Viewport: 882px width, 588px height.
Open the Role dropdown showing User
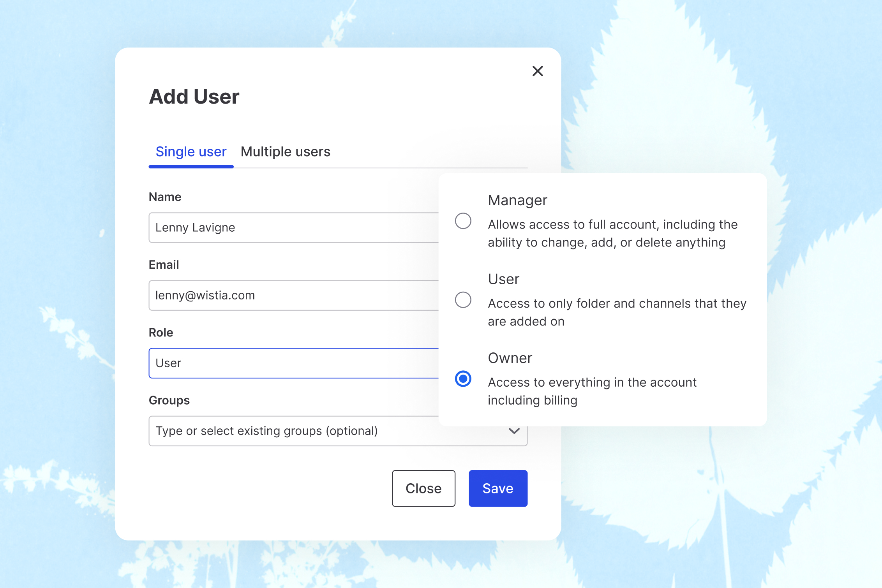tap(296, 363)
